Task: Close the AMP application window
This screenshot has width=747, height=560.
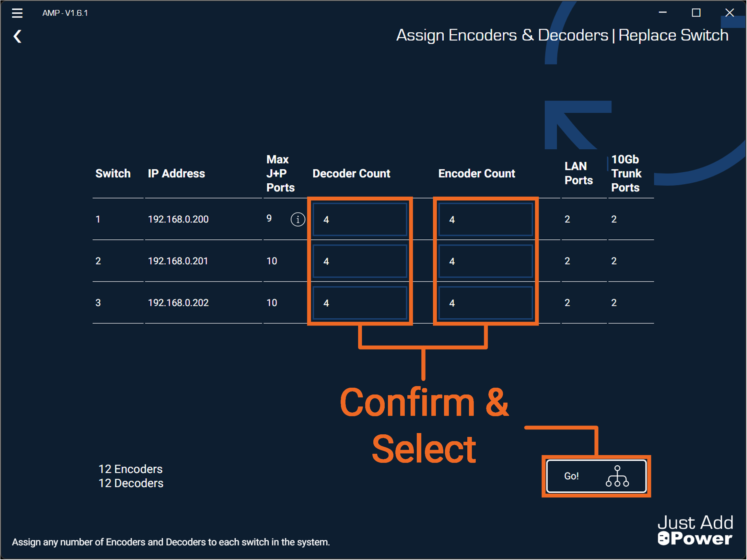Action: (x=729, y=13)
